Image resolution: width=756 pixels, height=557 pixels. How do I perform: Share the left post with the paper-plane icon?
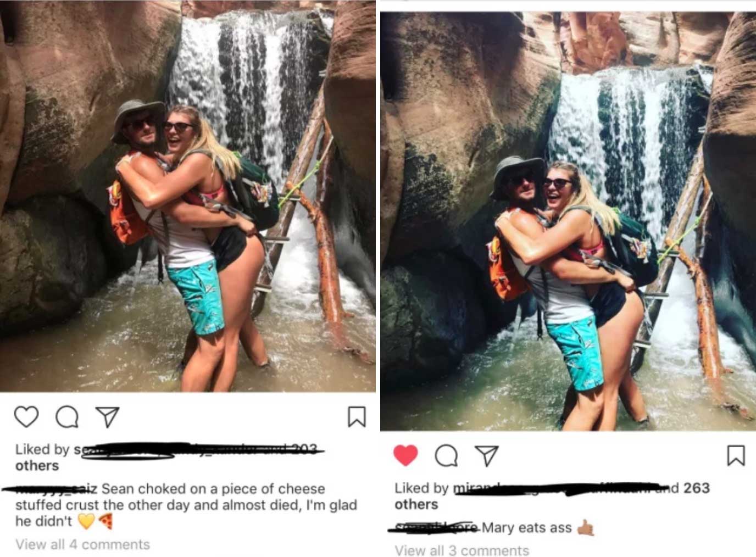[107, 417]
